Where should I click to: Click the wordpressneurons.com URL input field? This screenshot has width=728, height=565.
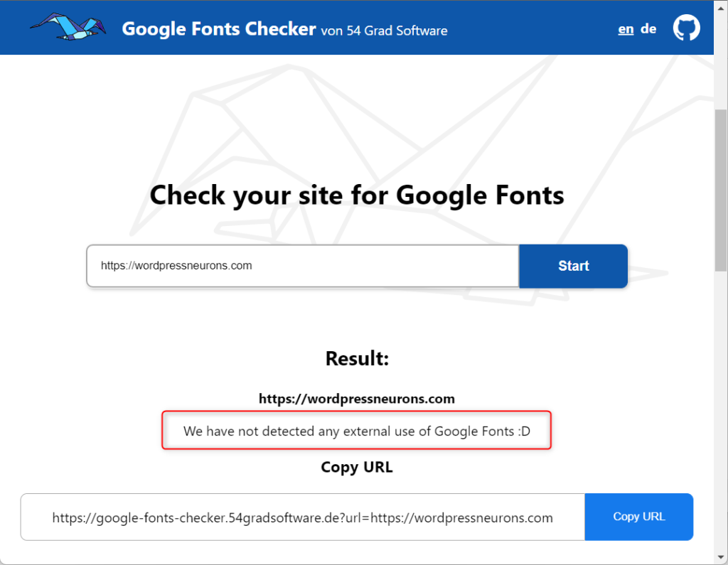302,265
